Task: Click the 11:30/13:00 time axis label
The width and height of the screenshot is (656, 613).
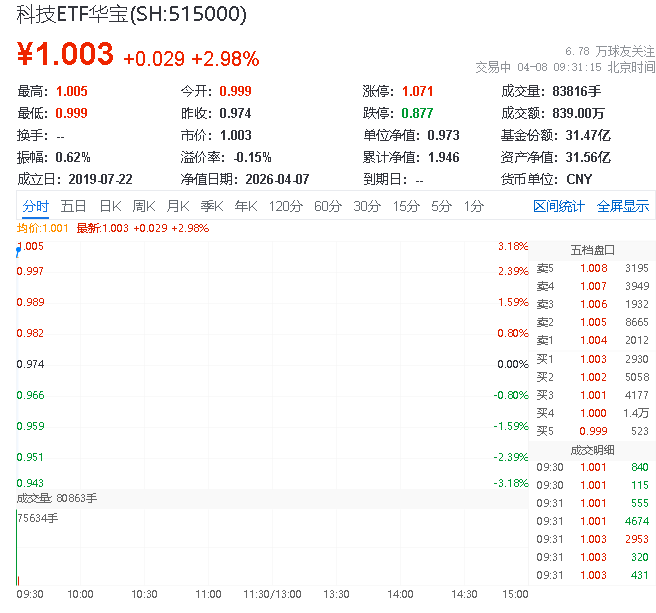Action: 272,594
